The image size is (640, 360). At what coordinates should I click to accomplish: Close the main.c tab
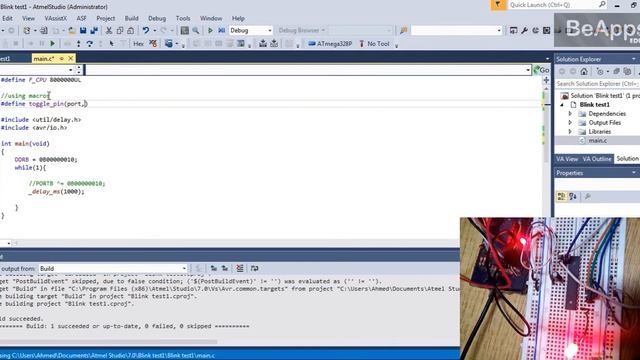71,58
